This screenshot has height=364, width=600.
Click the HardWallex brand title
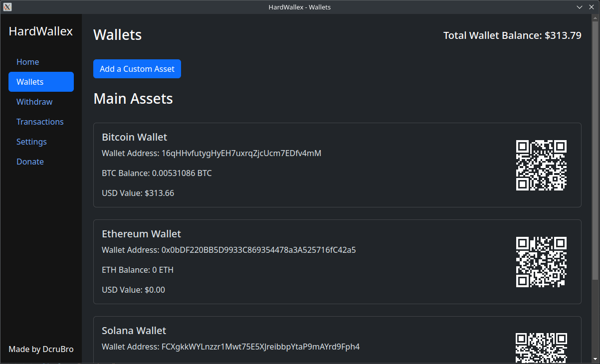41,31
